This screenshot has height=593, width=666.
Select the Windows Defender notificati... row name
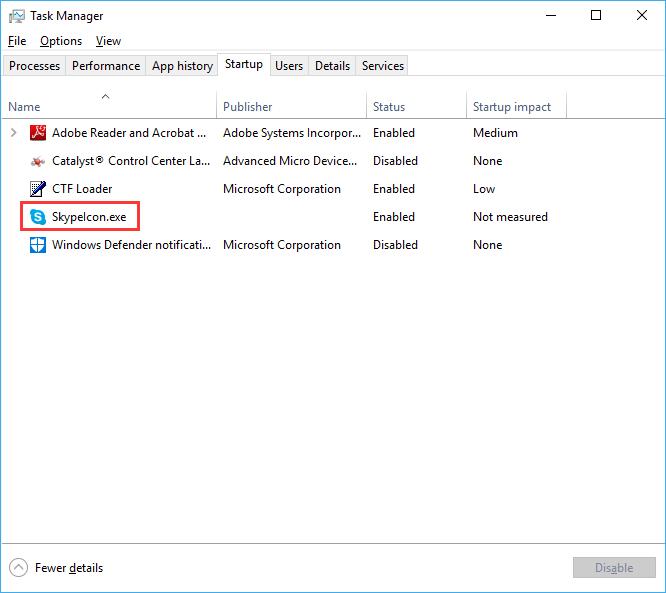(x=131, y=245)
